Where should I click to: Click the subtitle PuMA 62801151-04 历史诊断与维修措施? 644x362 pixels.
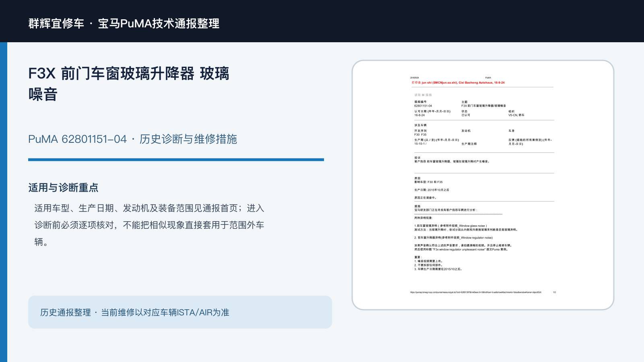tap(132, 139)
